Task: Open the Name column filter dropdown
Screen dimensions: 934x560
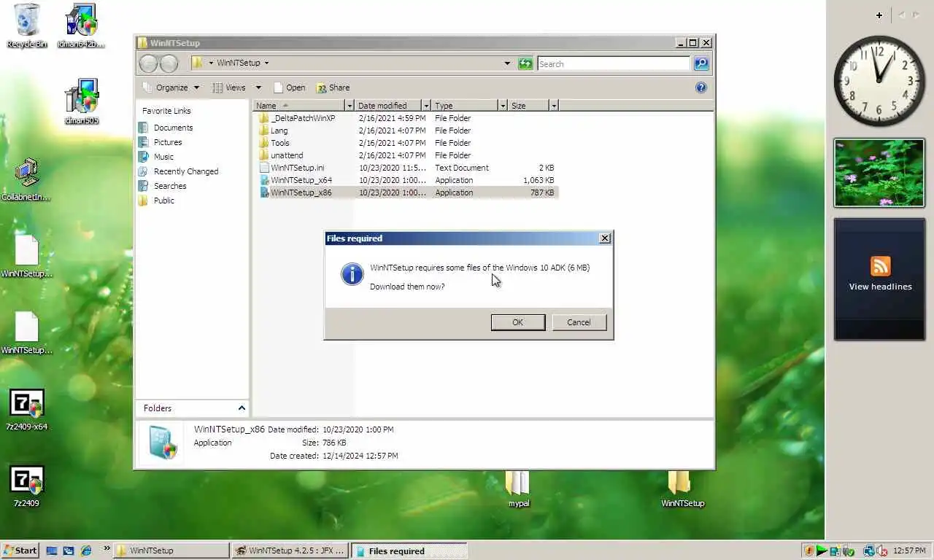Action: [x=350, y=106]
